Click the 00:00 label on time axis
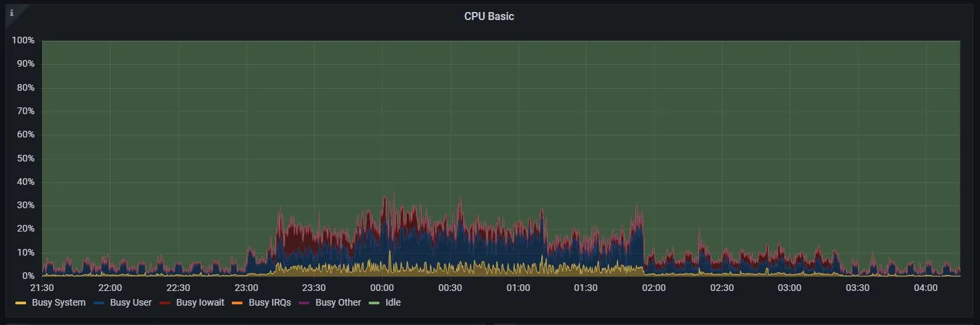980x325 pixels. [381, 288]
